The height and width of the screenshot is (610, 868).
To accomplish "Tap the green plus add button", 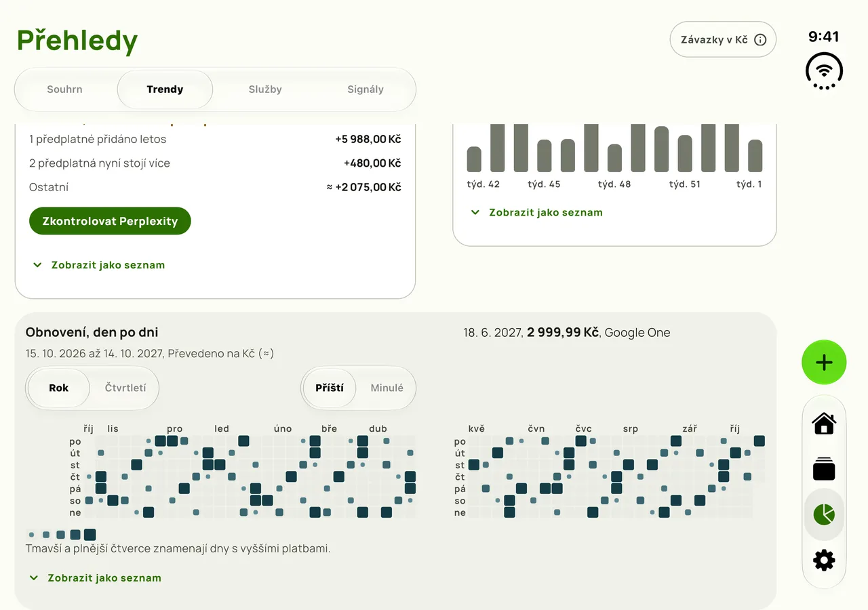I will (824, 363).
